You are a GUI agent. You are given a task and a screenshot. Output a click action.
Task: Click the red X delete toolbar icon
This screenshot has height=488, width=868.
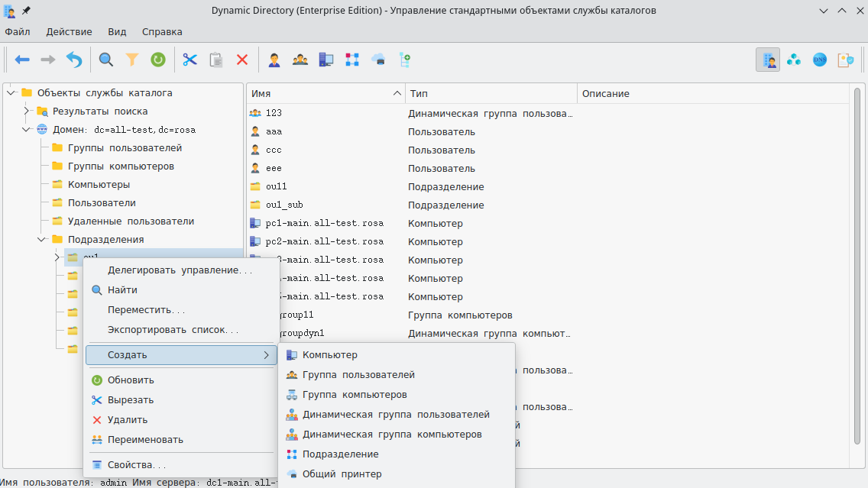pos(242,60)
